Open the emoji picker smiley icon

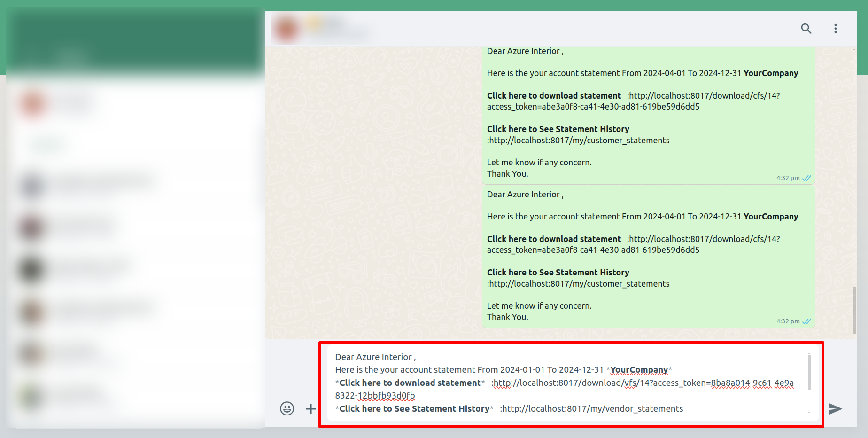tap(287, 408)
